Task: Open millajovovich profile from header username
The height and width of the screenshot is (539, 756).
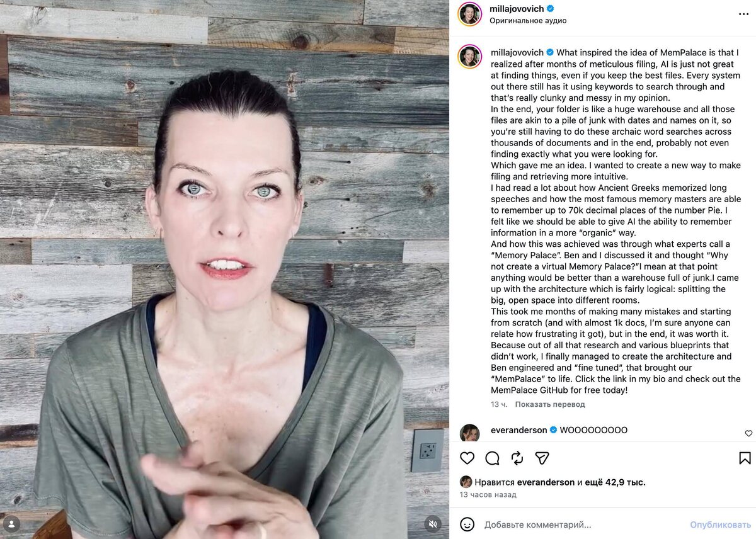Action: 517,8
